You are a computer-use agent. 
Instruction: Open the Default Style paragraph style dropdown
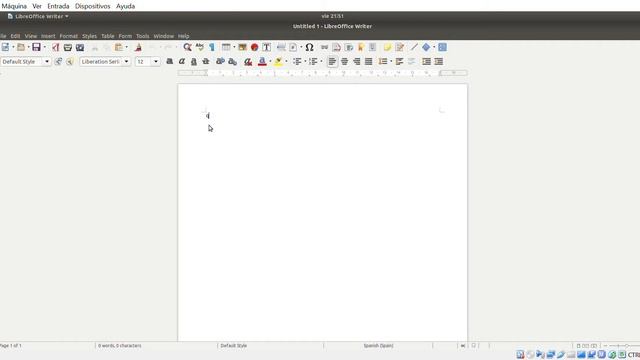coord(47,62)
